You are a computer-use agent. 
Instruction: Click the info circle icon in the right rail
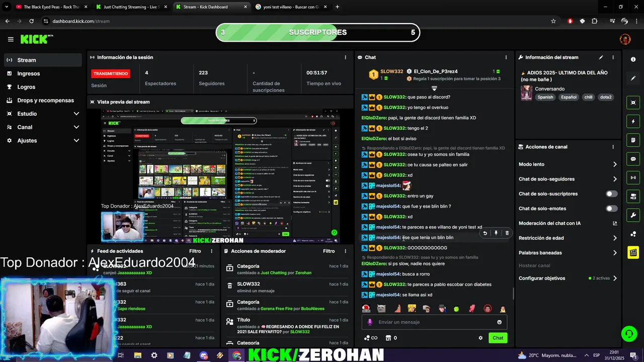633,59
